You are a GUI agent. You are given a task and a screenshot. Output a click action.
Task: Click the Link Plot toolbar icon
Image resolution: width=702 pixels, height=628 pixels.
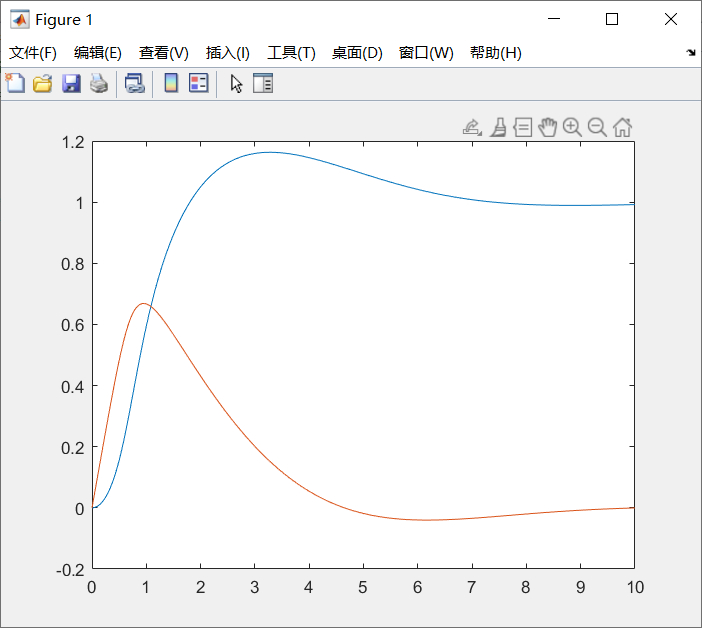point(135,84)
